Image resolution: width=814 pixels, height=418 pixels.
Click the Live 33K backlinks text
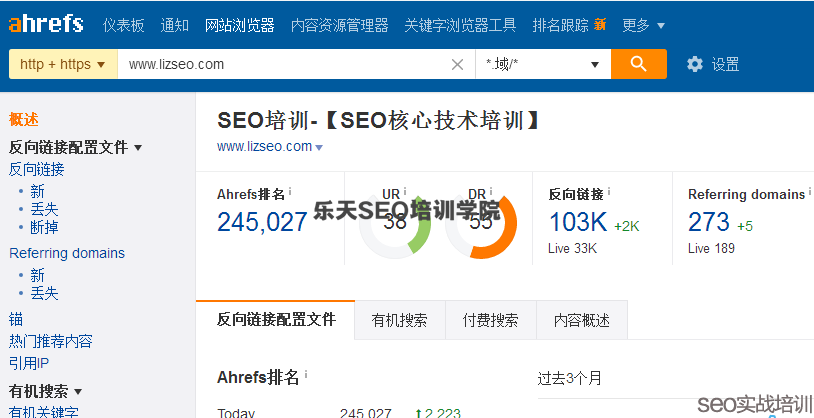tap(573, 248)
